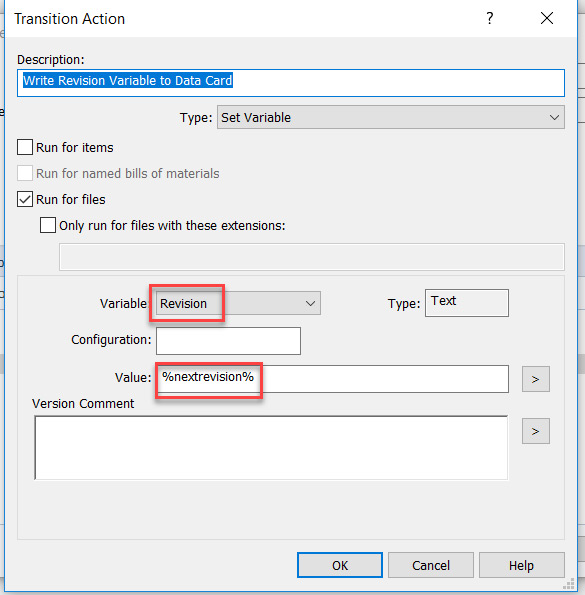Click inside the Version Comment text area
This screenshot has height=595, width=585.
point(271,447)
